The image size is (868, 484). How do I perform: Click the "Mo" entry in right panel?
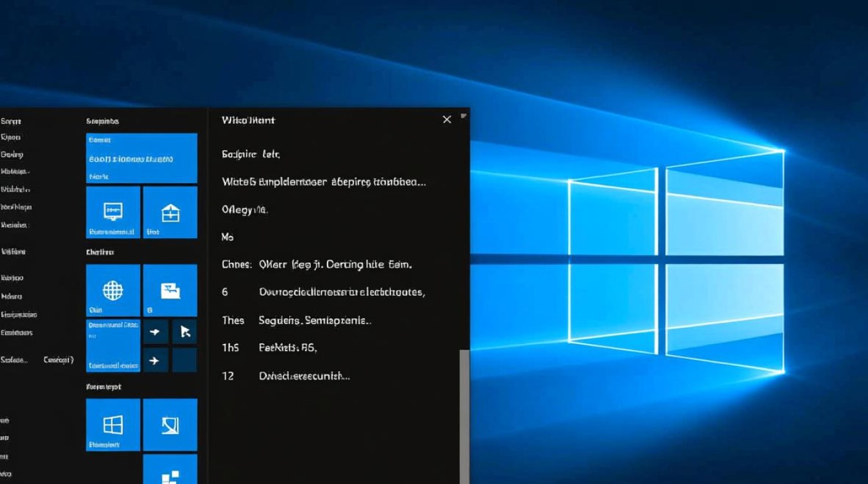point(227,237)
